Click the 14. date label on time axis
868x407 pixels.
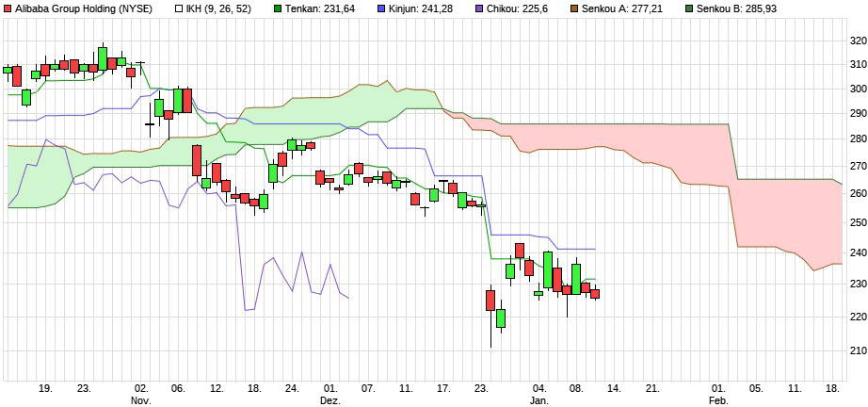(616, 389)
